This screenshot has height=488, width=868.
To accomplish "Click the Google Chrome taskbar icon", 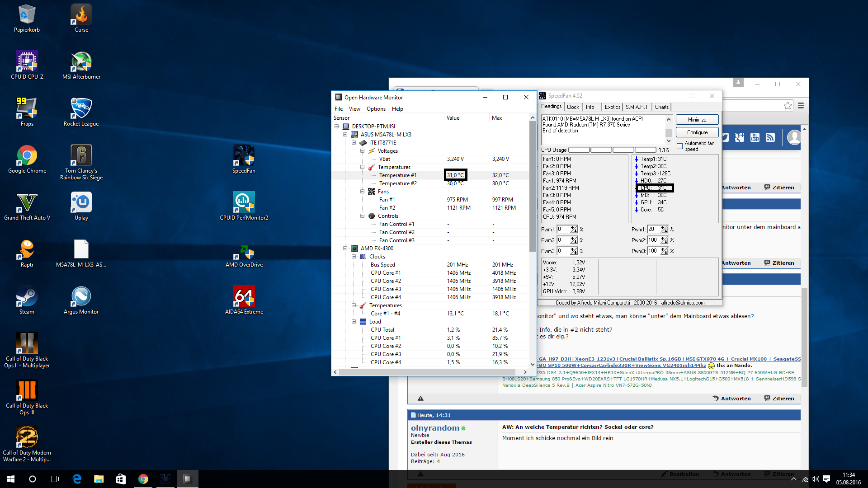I will pyautogui.click(x=143, y=479).
